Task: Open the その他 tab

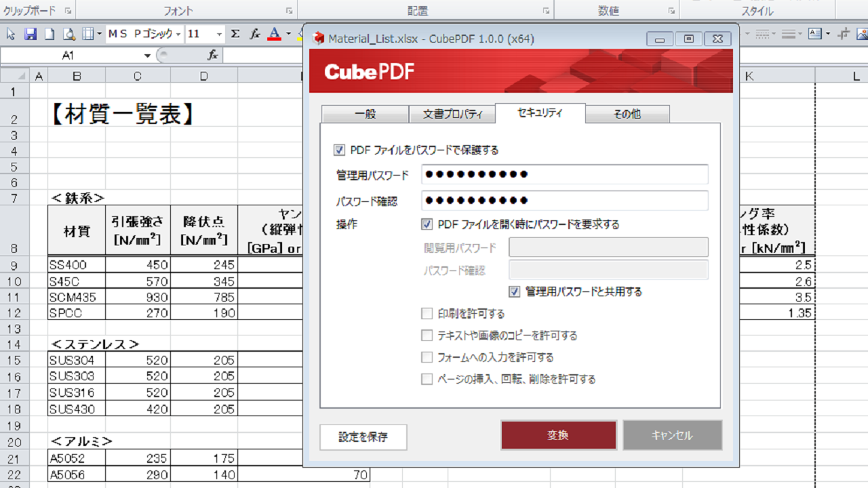Action: click(627, 115)
